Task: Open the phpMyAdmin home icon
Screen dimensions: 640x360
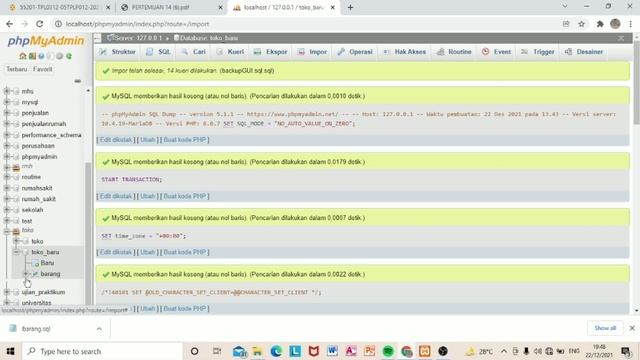Action: pyautogui.click(x=22, y=56)
